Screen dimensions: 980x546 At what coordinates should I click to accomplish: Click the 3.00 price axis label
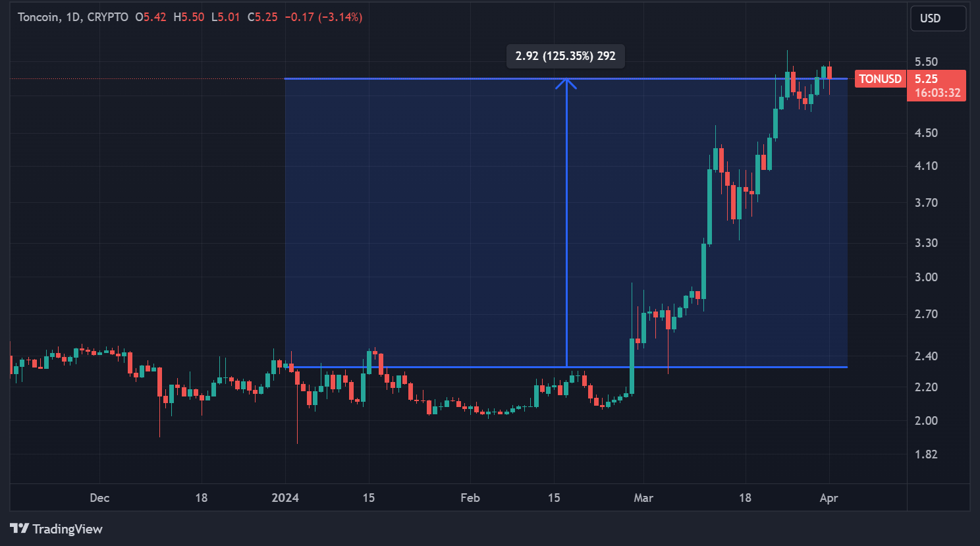coord(926,277)
